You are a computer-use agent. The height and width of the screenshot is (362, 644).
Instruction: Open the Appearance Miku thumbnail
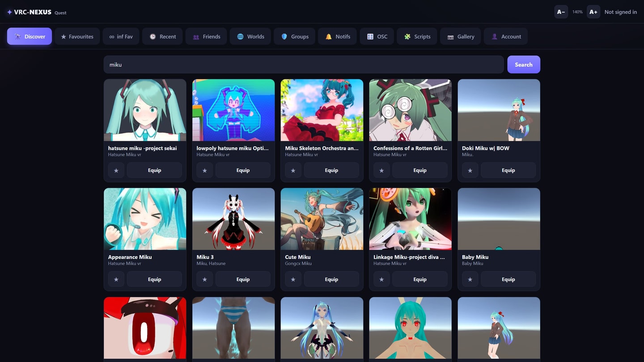(x=145, y=219)
